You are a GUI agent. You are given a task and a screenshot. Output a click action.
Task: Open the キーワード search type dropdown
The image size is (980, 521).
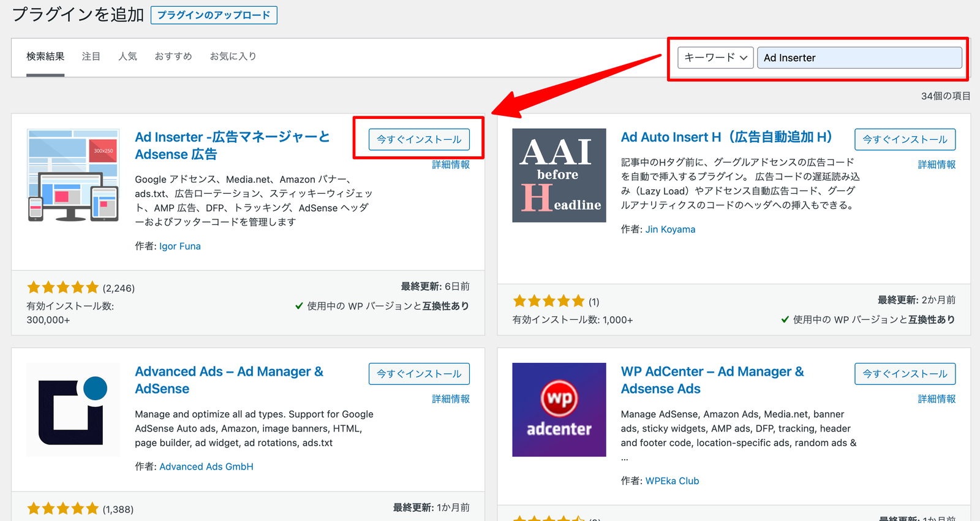coord(715,58)
